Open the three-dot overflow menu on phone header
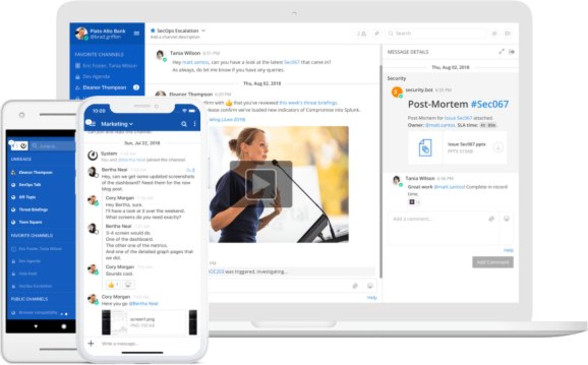This screenshot has height=365, width=588. 195,124
